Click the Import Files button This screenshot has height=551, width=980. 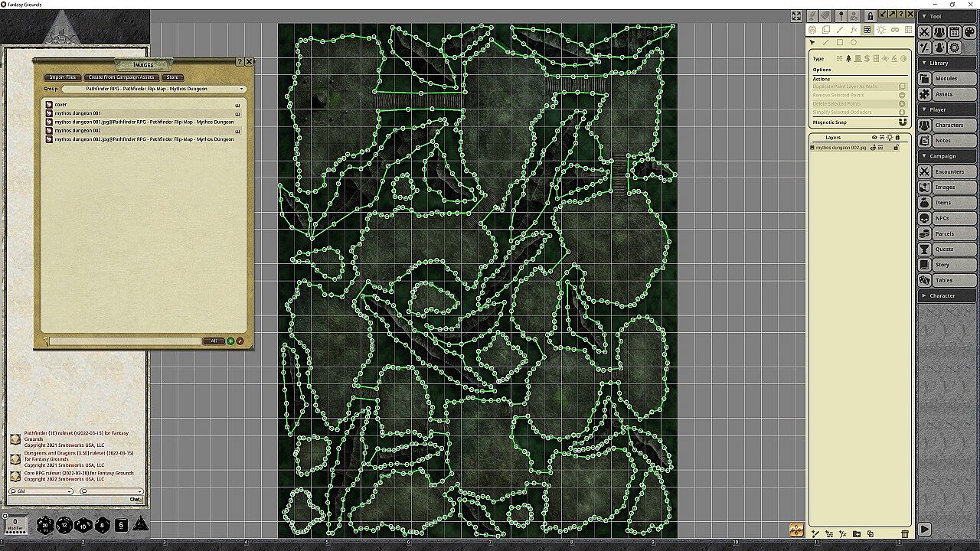62,77
